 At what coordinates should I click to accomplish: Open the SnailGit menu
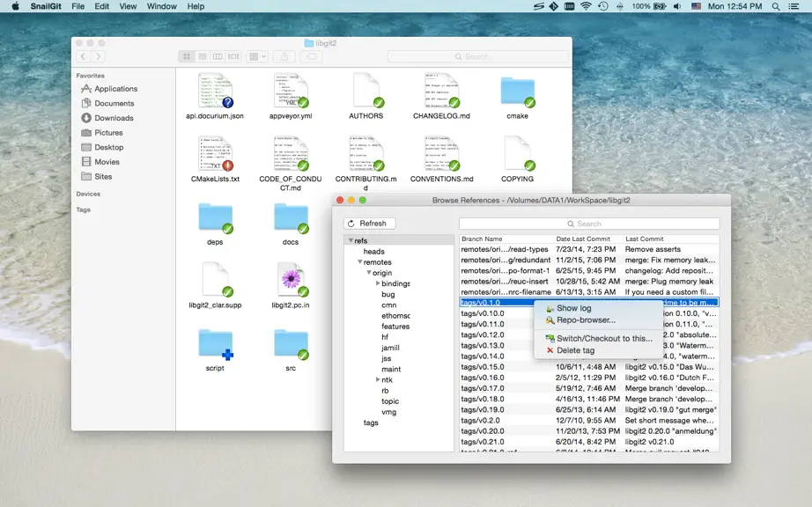[x=46, y=6]
